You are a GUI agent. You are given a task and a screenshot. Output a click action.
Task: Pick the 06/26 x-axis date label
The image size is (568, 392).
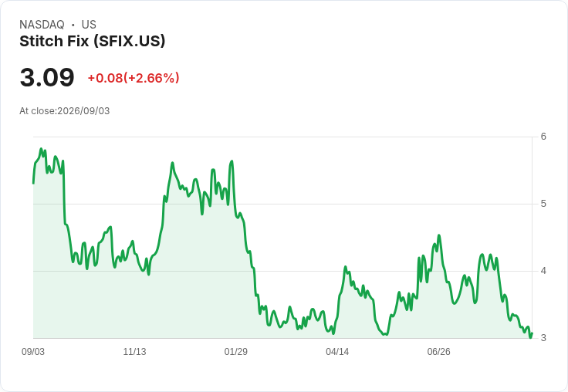point(438,351)
